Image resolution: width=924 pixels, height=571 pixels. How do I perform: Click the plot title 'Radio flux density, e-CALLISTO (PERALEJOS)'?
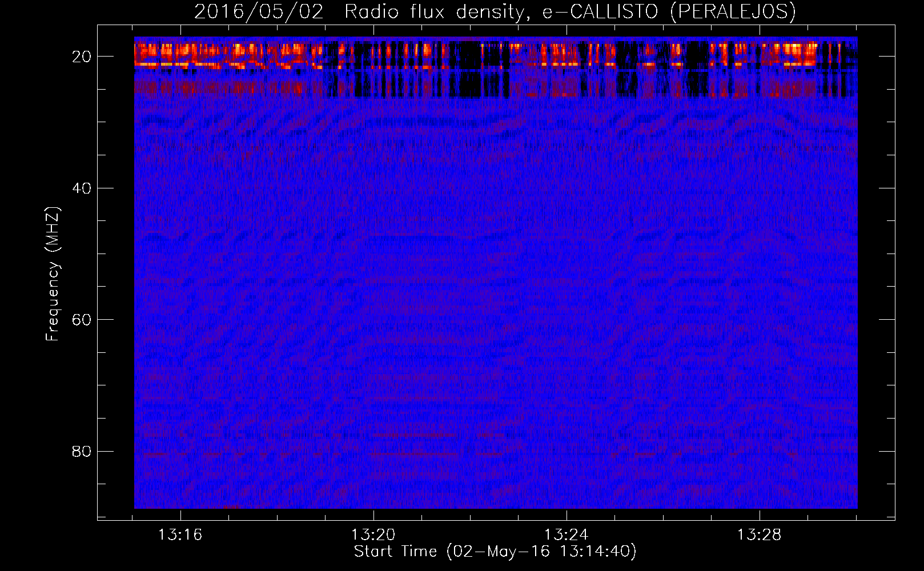[x=570, y=12]
